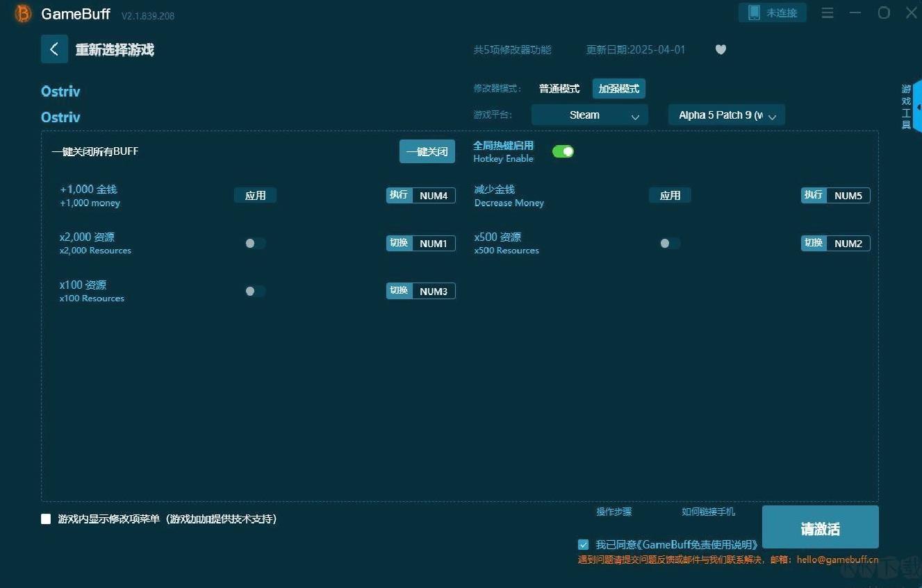922x588 pixels.
Task: Click 执行 label beside NUM4
Action: point(399,195)
